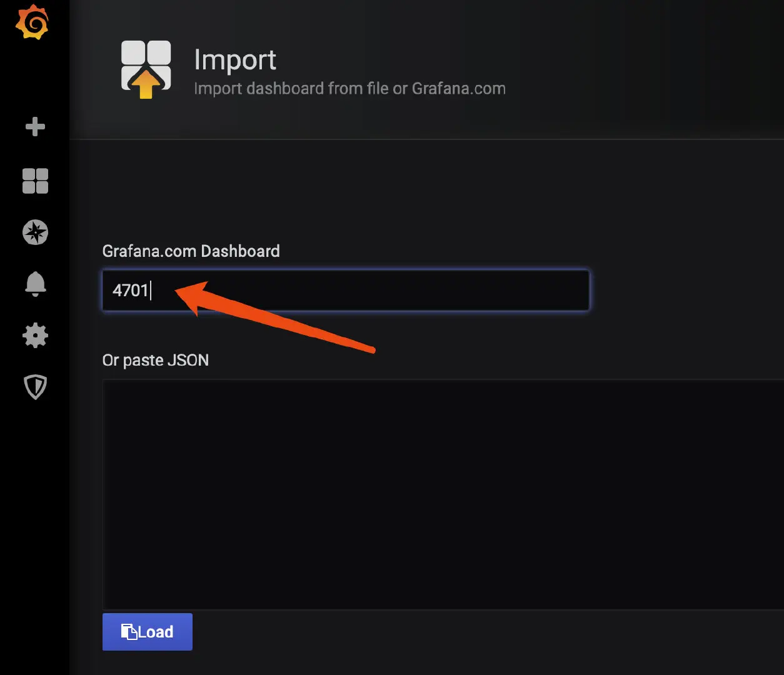
Task: Open the Dashboards four-squares icon
Action: click(x=35, y=181)
